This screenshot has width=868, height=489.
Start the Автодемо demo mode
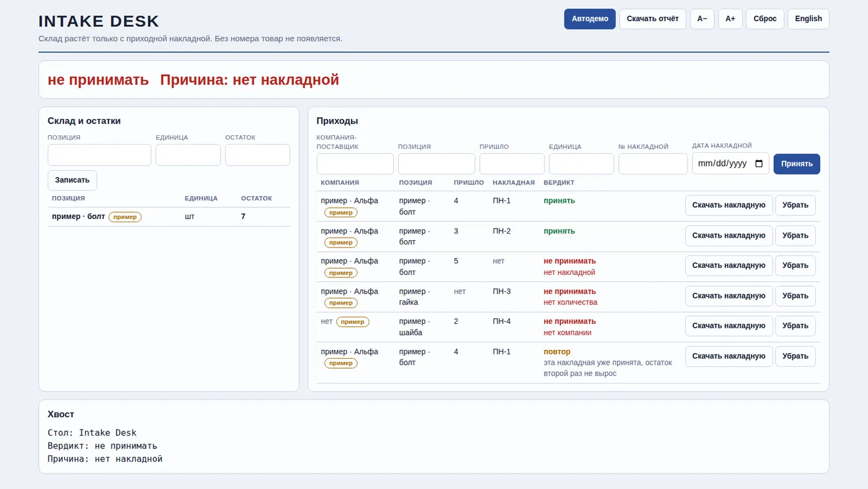click(x=590, y=19)
